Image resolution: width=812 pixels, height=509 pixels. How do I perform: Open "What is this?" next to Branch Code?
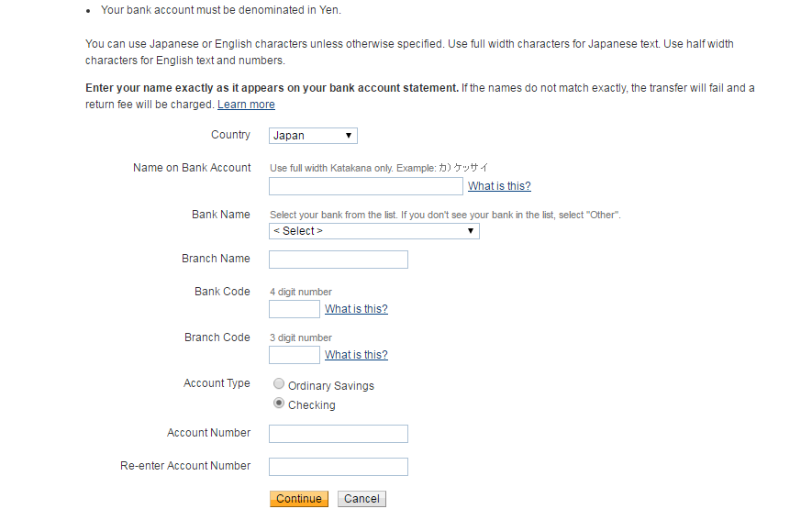[356, 355]
